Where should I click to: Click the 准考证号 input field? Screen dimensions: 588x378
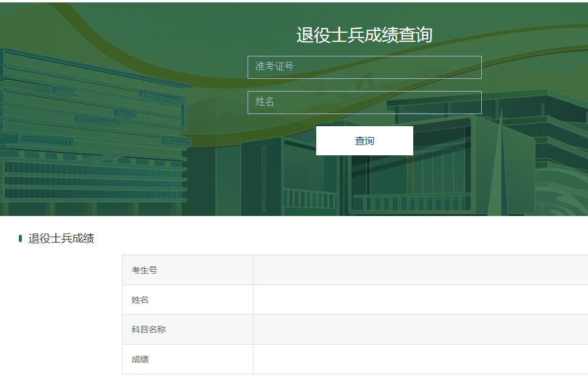(x=364, y=67)
